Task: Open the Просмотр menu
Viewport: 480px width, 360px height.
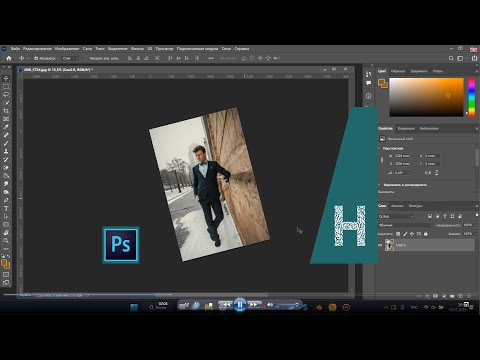Action: [164, 49]
